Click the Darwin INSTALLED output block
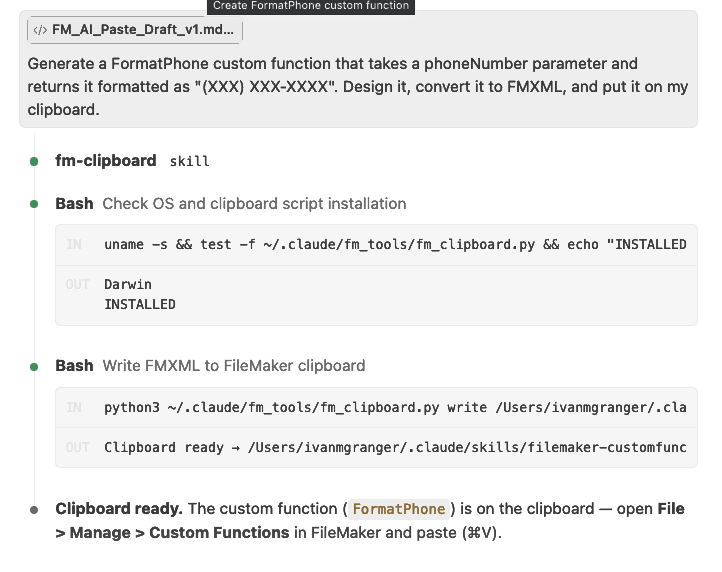The height and width of the screenshot is (572, 722). click(x=376, y=295)
